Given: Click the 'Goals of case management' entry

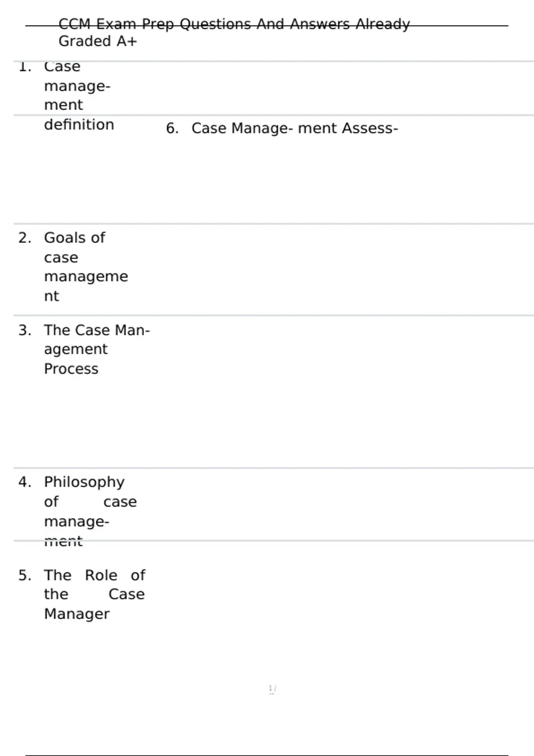Looking at the screenshot, I should (86, 267).
